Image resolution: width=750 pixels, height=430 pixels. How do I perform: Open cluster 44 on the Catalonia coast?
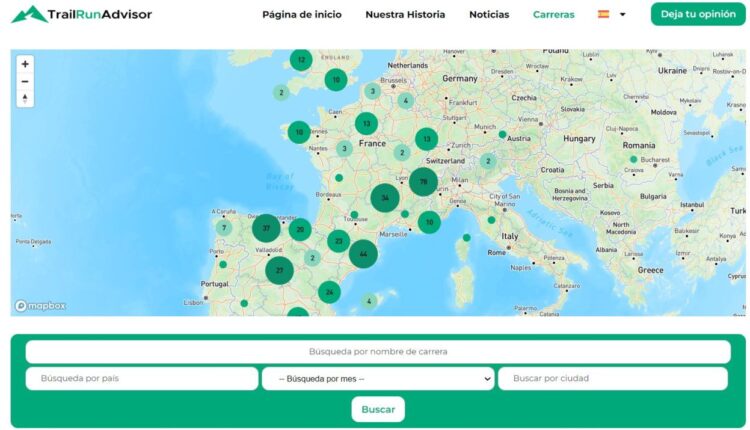(x=363, y=254)
